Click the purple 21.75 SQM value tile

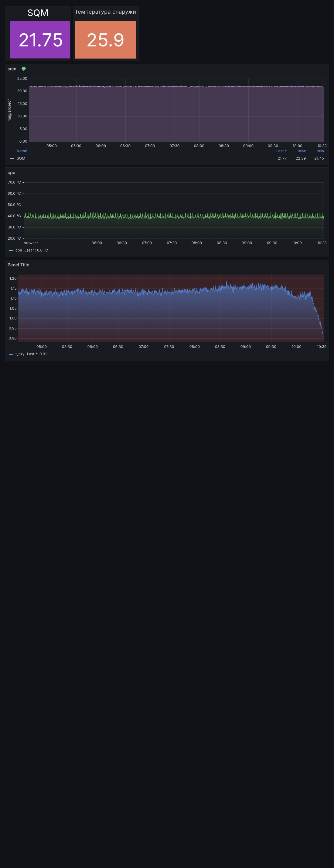click(x=40, y=40)
